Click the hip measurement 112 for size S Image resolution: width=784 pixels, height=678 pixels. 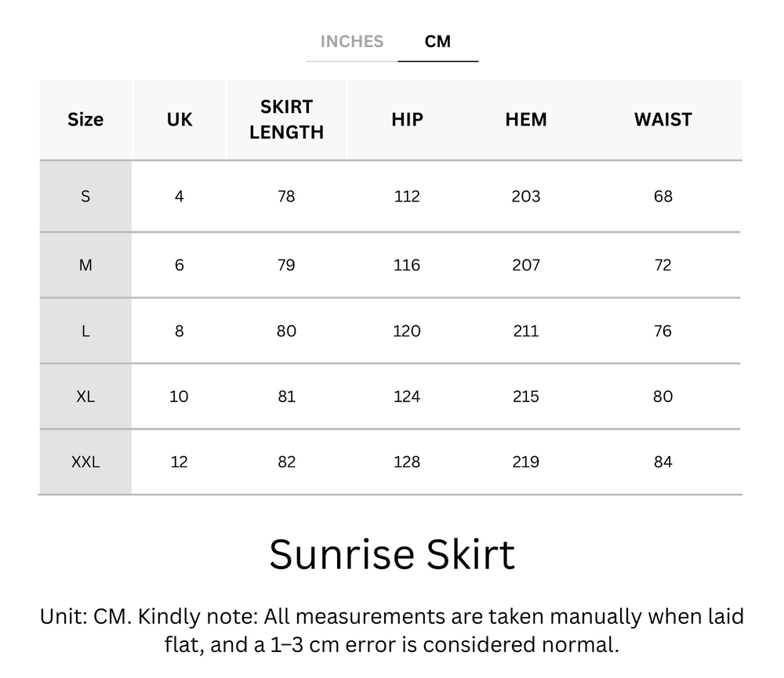tap(407, 197)
